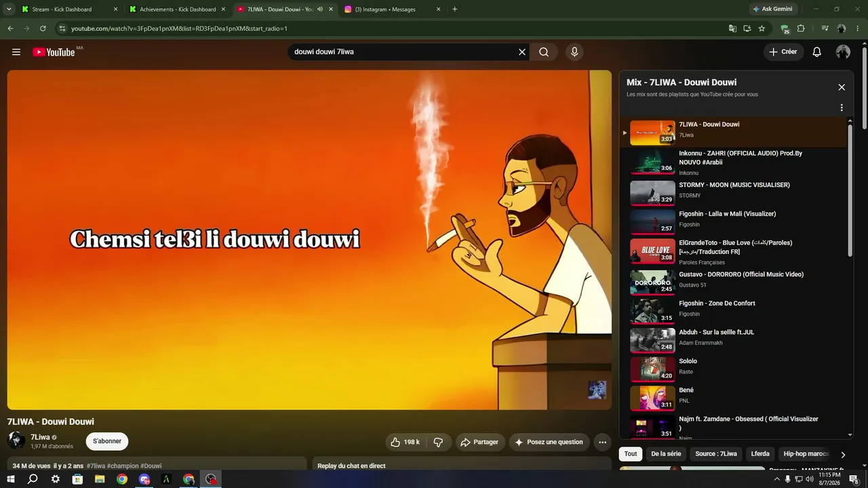Reload the page
868x488 pixels.
43,28
